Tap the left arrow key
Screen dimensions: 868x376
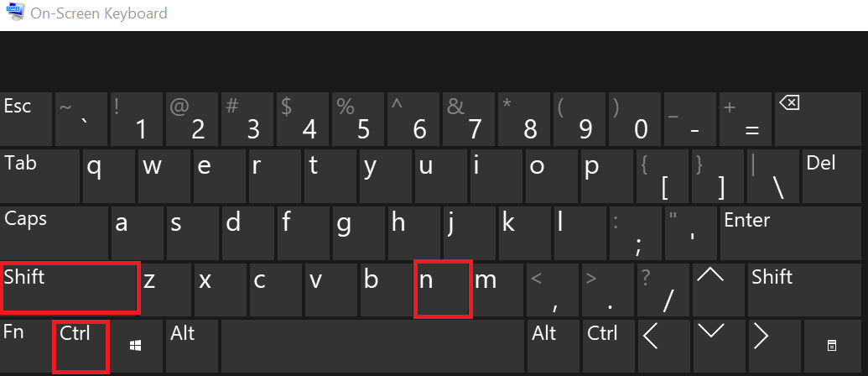[662, 346]
